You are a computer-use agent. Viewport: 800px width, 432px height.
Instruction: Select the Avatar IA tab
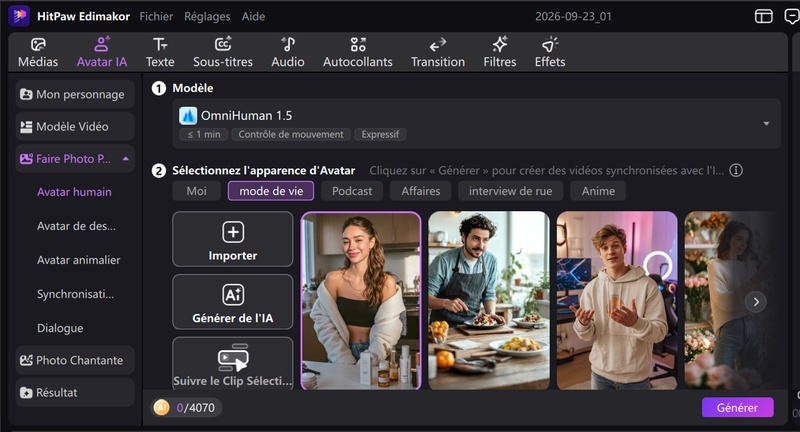pyautogui.click(x=102, y=53)
